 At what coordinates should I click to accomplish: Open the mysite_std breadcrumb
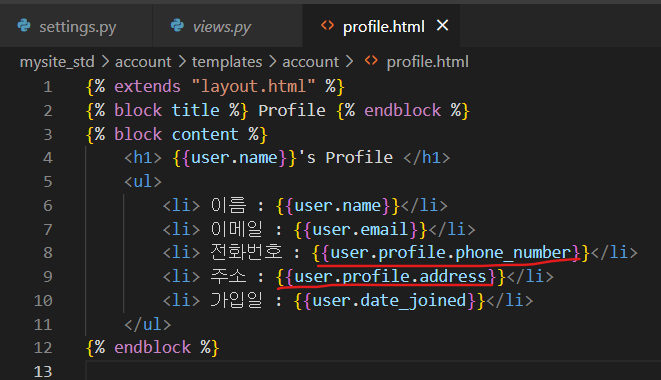click(57, 62)
